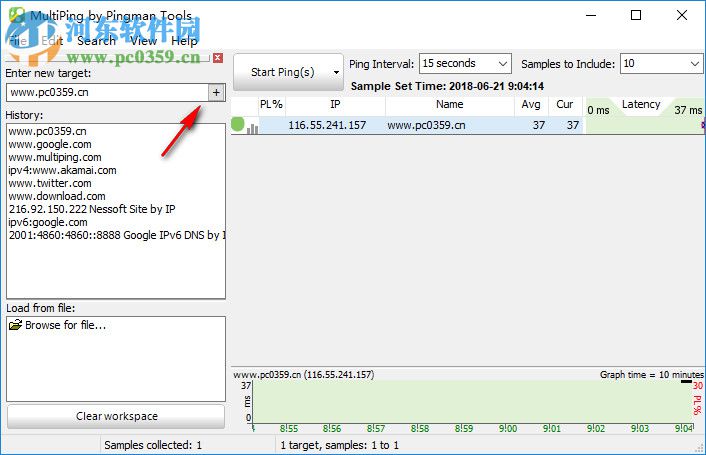The image size is (706, 455).
Task: Open the Search menu
Action: (x=96, y=41)
